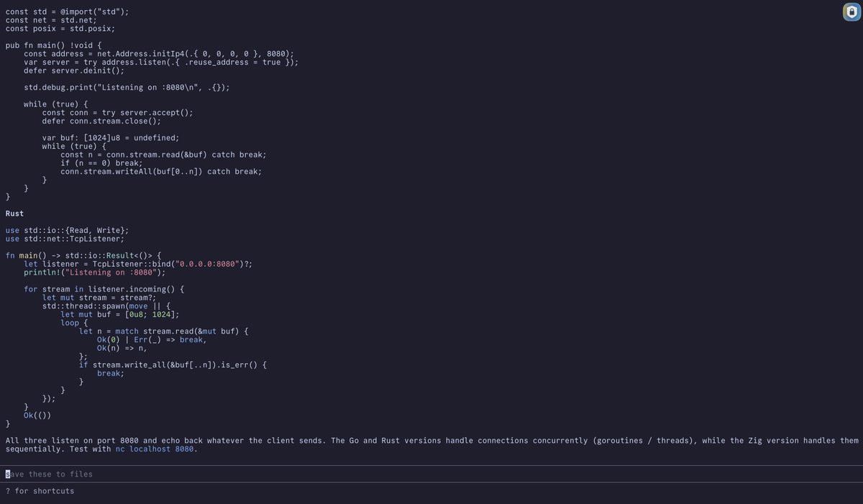Click the 'fn main() -> std::io::Result<()>' line
The width and height of the screenshot is (863, 504).
click(83, 255)
